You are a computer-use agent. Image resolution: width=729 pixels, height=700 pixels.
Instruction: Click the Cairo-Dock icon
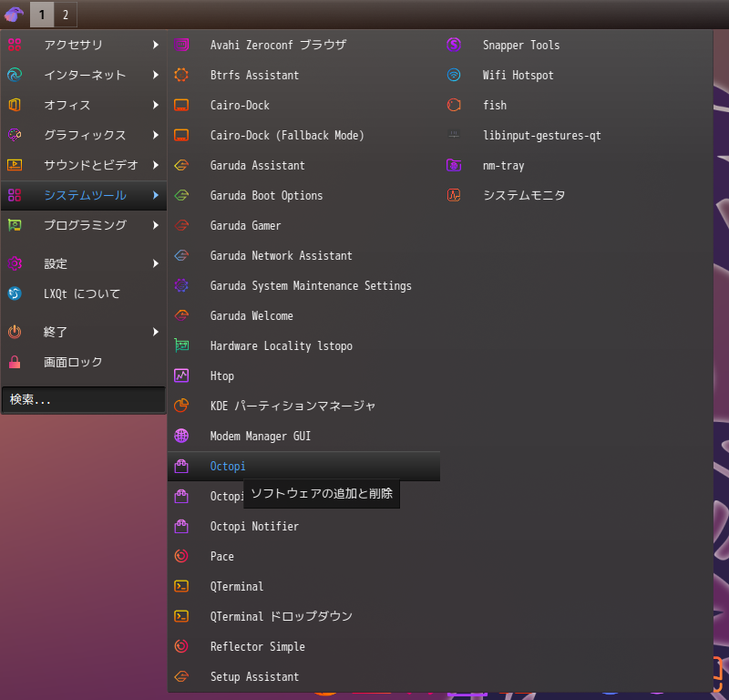pos(181,105)
